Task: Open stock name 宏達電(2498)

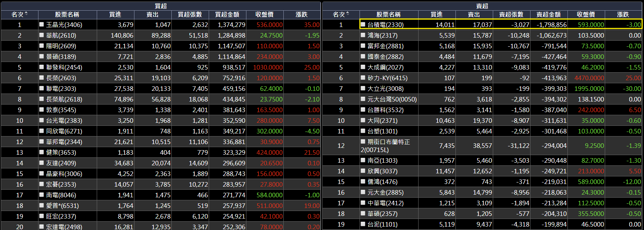Action: click(x=64, y=227)
